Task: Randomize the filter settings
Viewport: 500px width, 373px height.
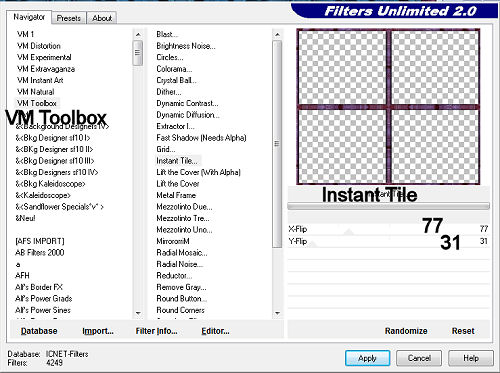Action: (x=406, y=331)
